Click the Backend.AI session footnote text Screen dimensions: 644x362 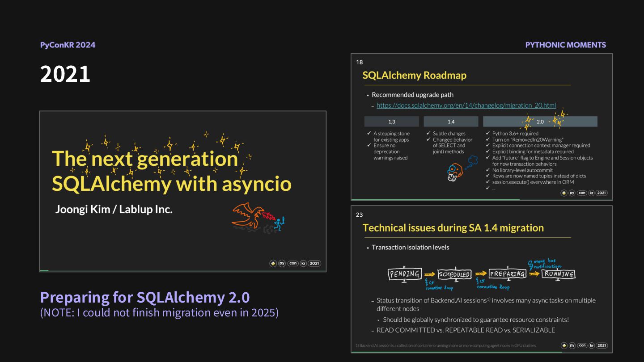(x=446, y=345)
